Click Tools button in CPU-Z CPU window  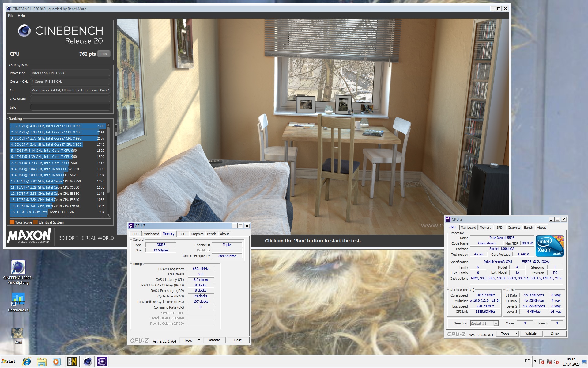pyautogui.click(x=505, y=334)
